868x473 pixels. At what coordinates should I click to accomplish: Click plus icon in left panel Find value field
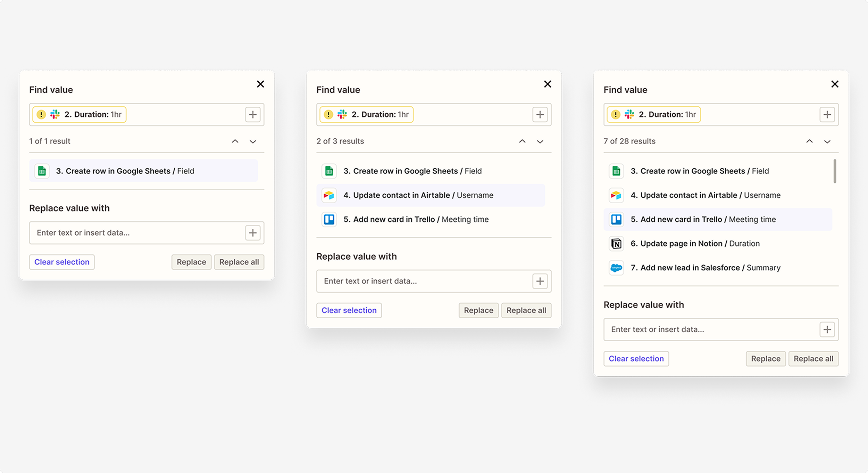click(253, 115)
